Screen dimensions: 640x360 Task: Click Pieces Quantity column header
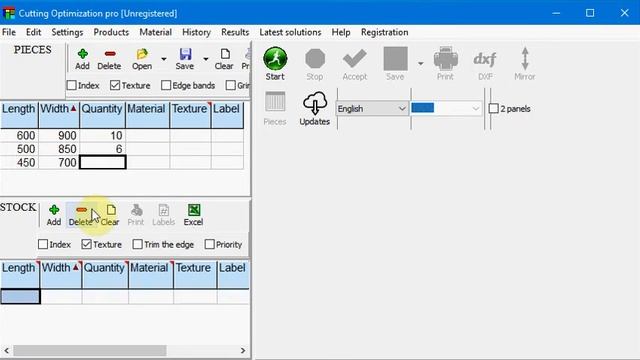[102, 114]
